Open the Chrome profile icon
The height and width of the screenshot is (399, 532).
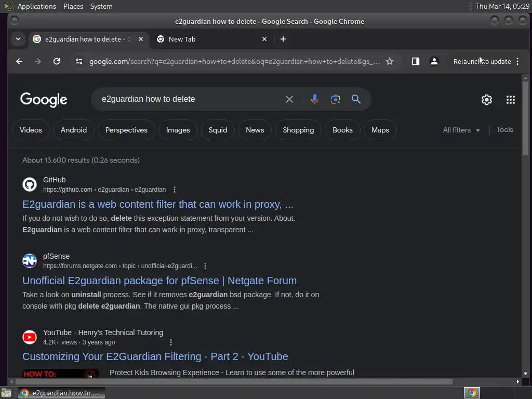pyautogui.click(x=434, y=61)
